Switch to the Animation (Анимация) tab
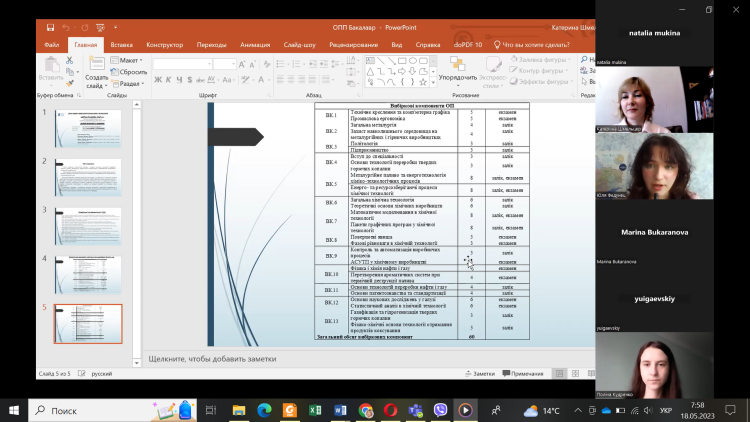The width and height of the screenshot is (750, 422). pyautogui.click(x=255, y=45)
